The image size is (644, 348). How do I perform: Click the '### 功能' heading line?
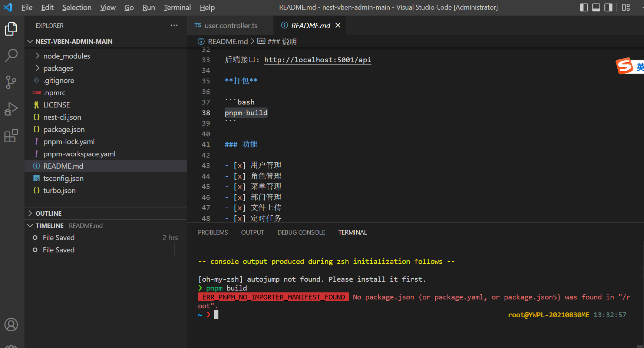pos(241,144)
